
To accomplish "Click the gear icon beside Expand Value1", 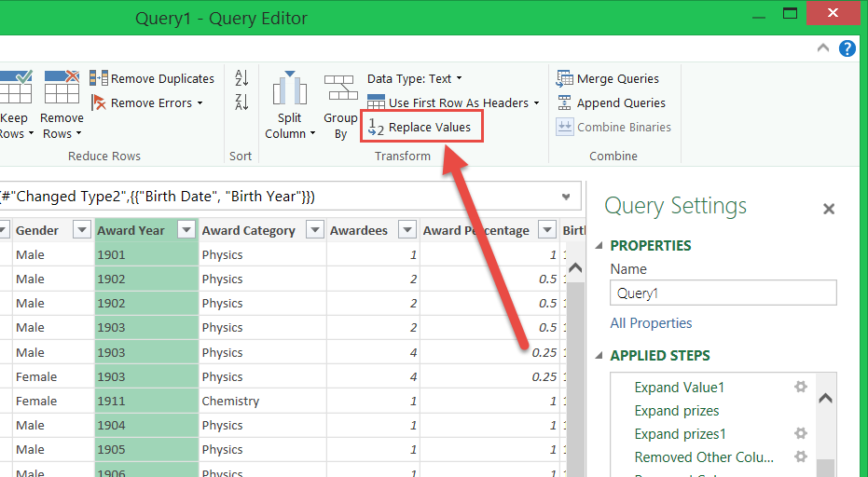I will click(800, 387).
